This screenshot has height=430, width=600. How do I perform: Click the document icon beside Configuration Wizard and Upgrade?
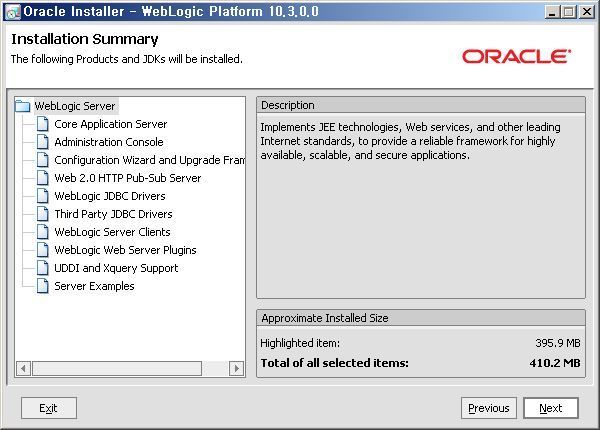42,160
